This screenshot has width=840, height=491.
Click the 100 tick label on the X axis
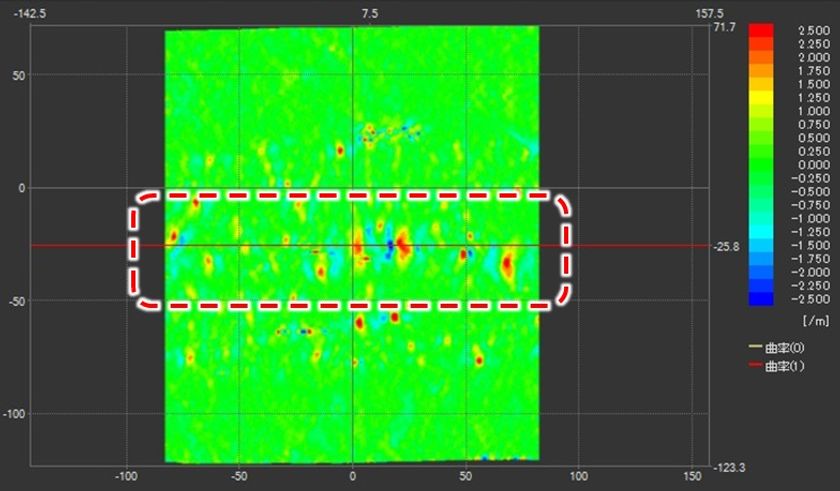[x=579, y=475]
